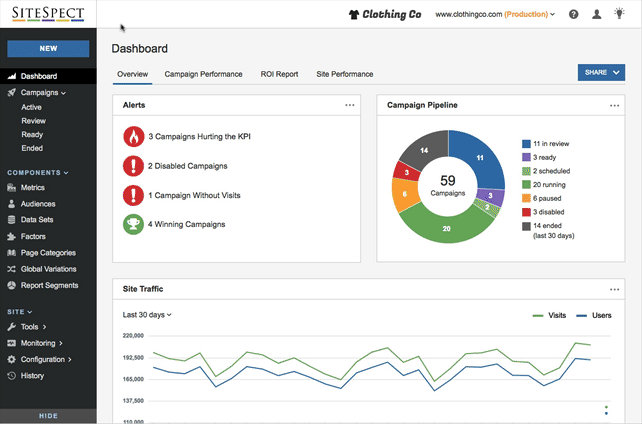Open Ready campaigns in sidebar
The width and height of the screenshot is (642, 424).
pos(32,135)
